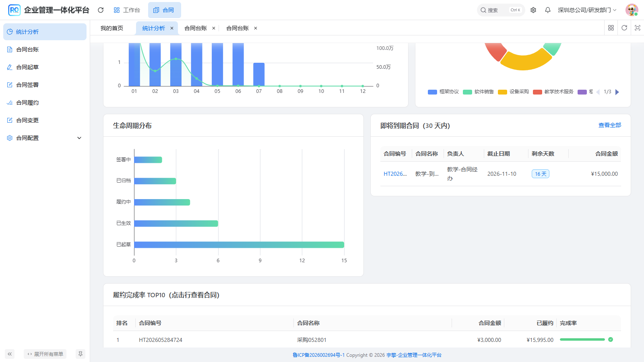Go to previous legend page arrow
The height and width of the screenshot is (362, 644).
point(598,92)
